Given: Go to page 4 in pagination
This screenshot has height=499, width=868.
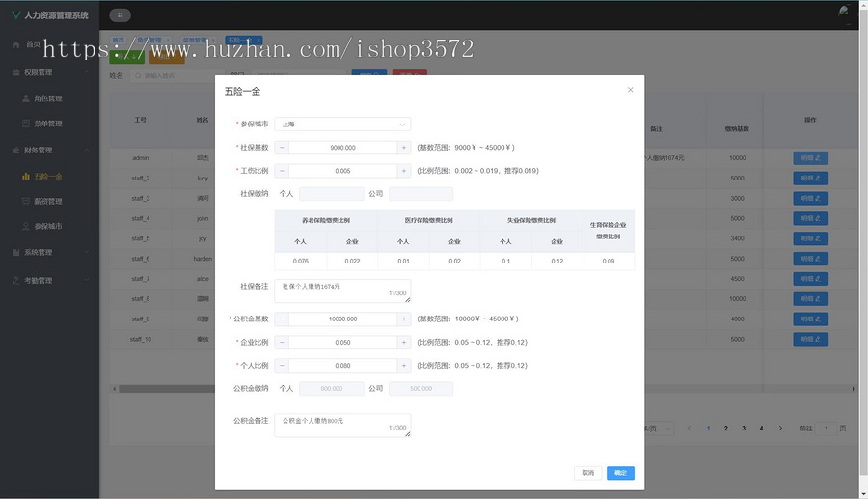Looking at the screenshot, I should click(x=761, y=429).
